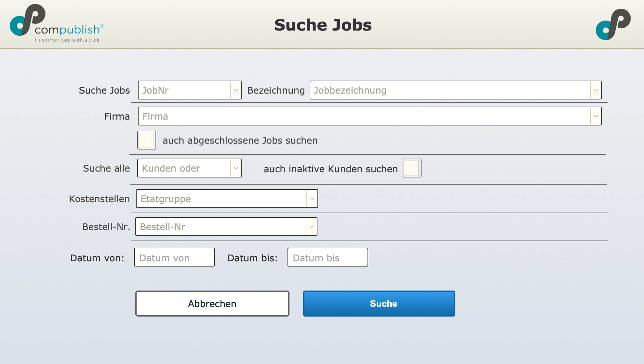Click the compublish emblem at top right

click(x=613, y=24)
